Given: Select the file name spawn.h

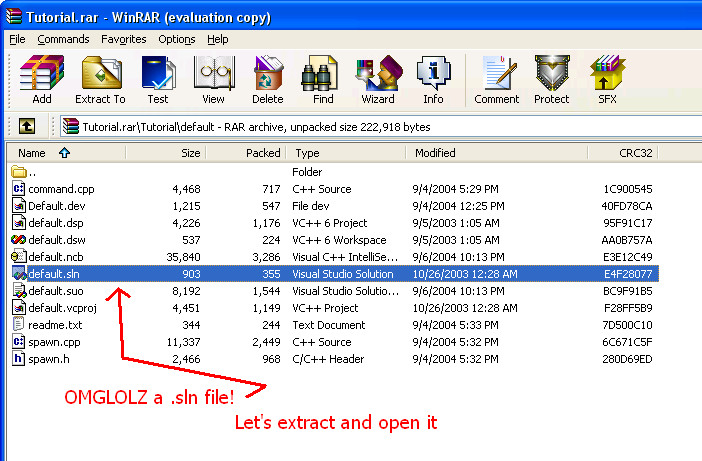Looking at the screenshot, I should pos(49,359).
